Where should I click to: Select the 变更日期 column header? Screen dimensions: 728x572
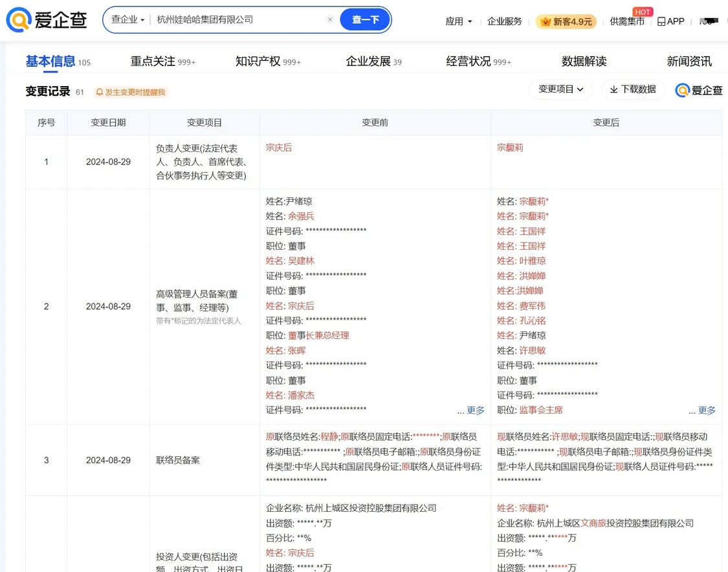click(108, 122)
